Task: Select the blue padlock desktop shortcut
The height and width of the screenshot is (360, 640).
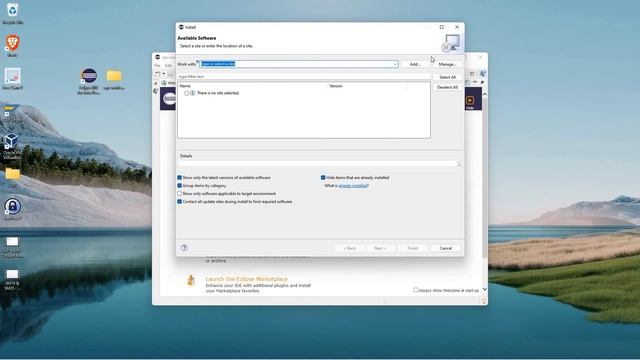Action: click(x=12, y=209)
